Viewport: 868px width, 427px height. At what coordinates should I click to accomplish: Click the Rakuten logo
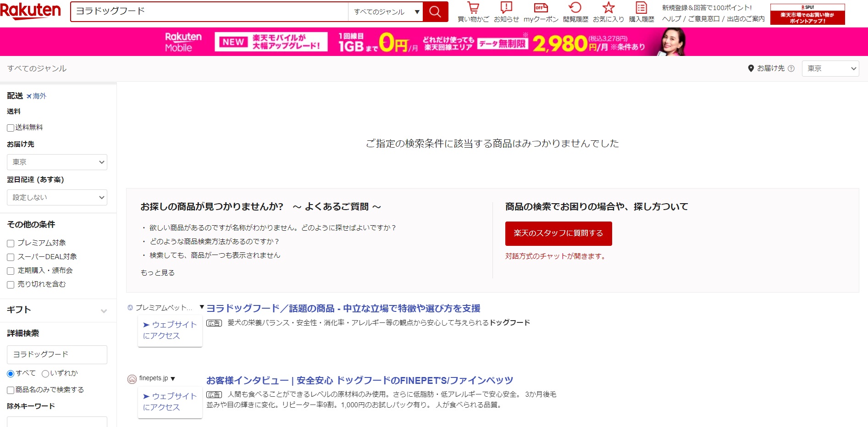pos(31,11)
